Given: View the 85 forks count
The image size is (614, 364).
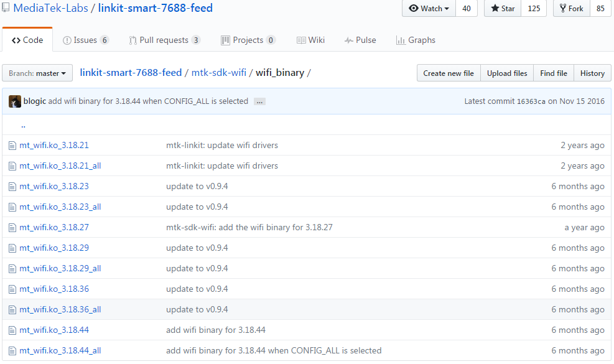Looking at the screenshot, I should pyautogui.click(x=600, y=8).
